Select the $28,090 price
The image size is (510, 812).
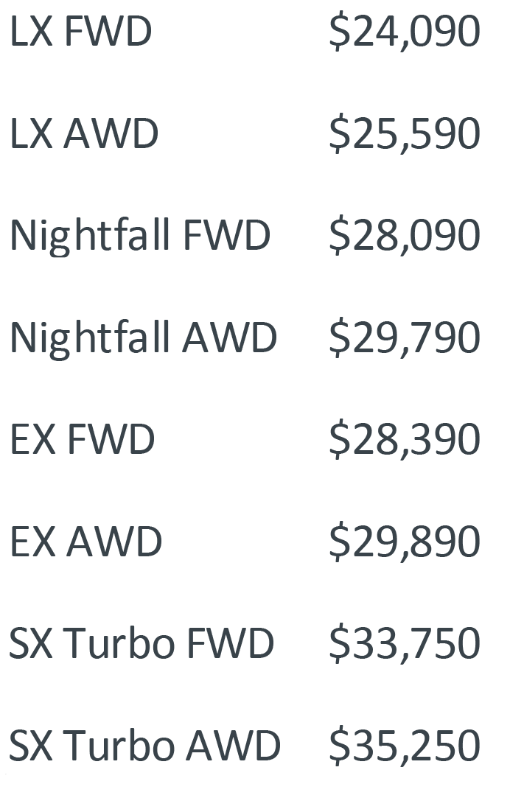pos(405,236)
